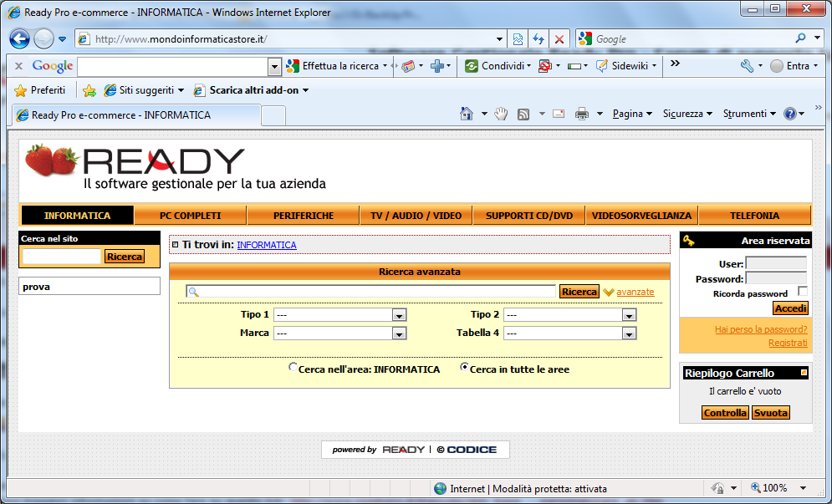Open the zoom level dropdown arrow in status bar

click(x=804, y=487)
